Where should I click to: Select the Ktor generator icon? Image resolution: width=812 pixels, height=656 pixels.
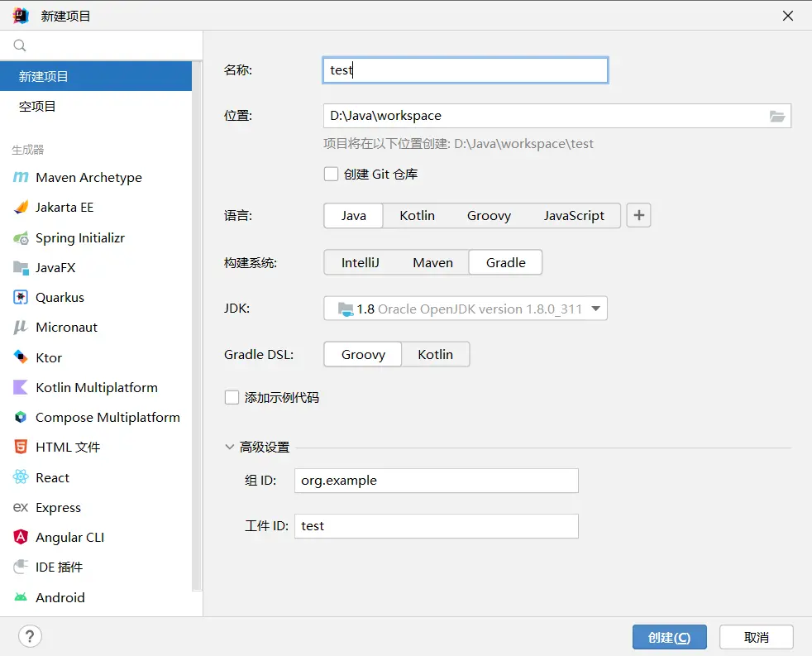(21, 357)
